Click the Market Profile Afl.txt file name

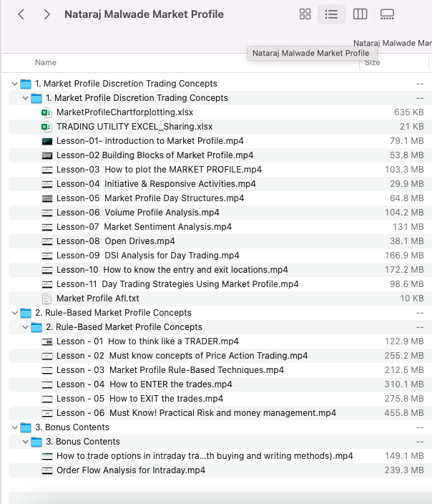[x=98, y=299]
